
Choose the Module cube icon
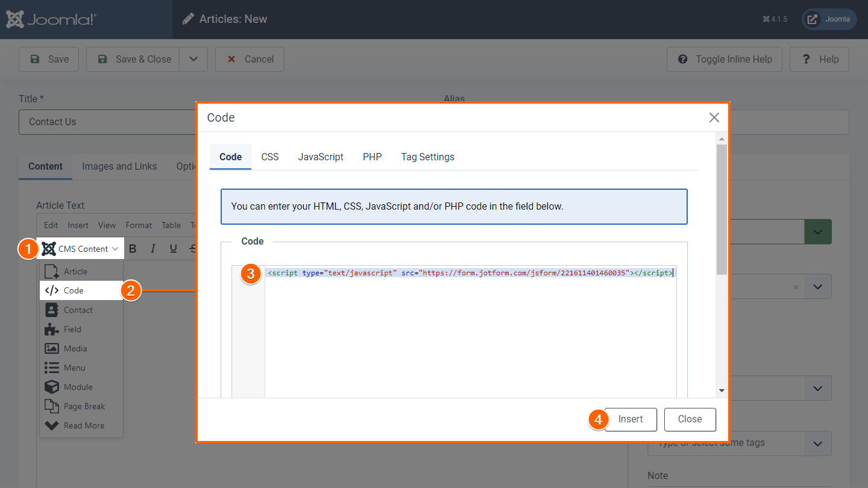pyautogui.click(x=52, y=387)
